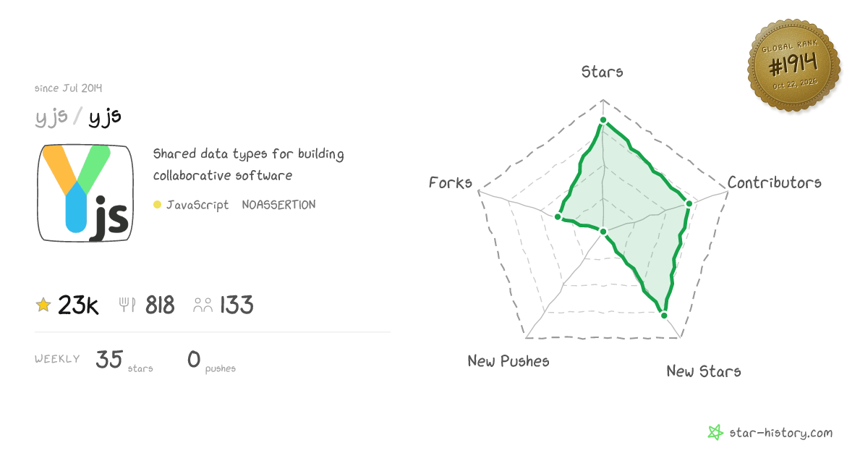Click the Contributors data point on radar
Viewport: 868px width, 456px height.
[689, 203]
